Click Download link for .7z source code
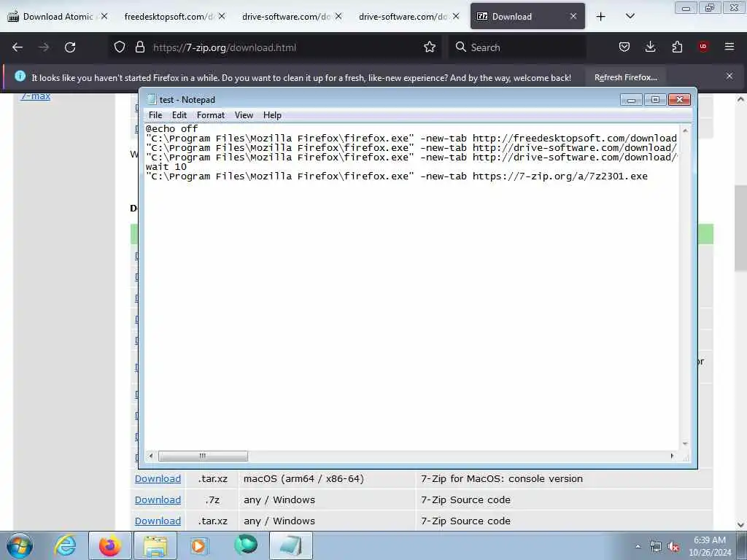This screenshot has width=747, height=560. click(x=158, y=499)
